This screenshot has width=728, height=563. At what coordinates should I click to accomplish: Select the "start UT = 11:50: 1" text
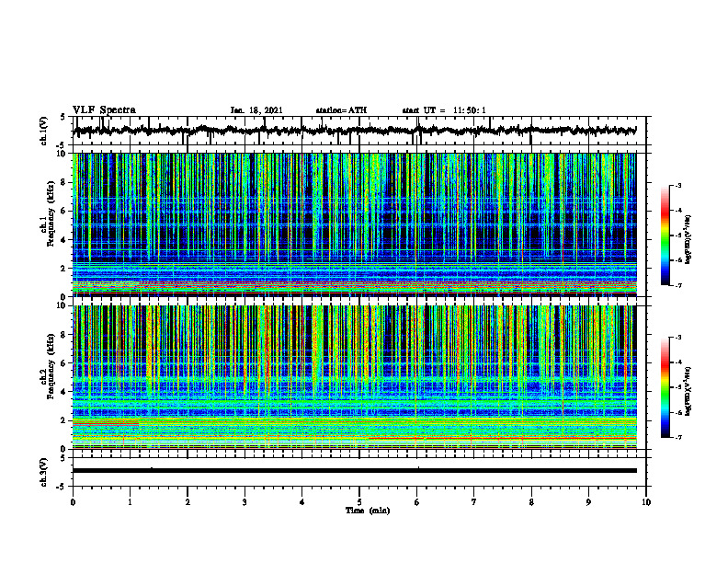pyautogui.click(x=444, y=110)
